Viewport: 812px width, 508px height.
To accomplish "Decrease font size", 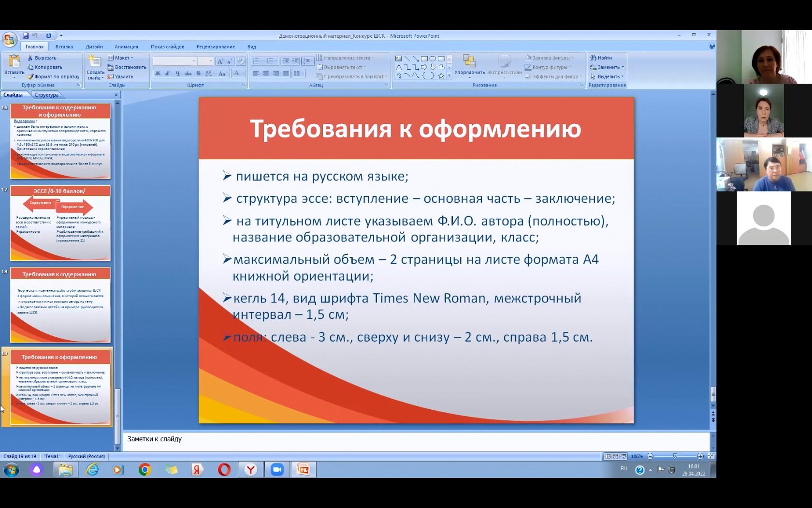I will [230, 61].
